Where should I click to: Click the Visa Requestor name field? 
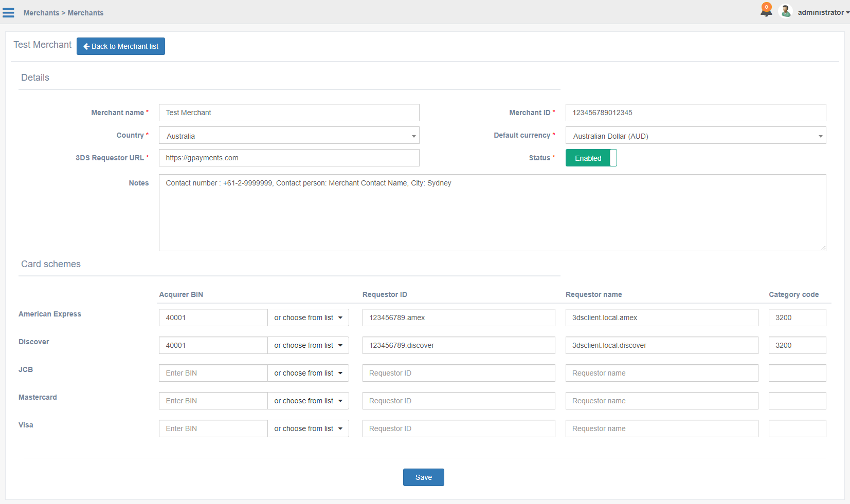(x=661, y=429)
